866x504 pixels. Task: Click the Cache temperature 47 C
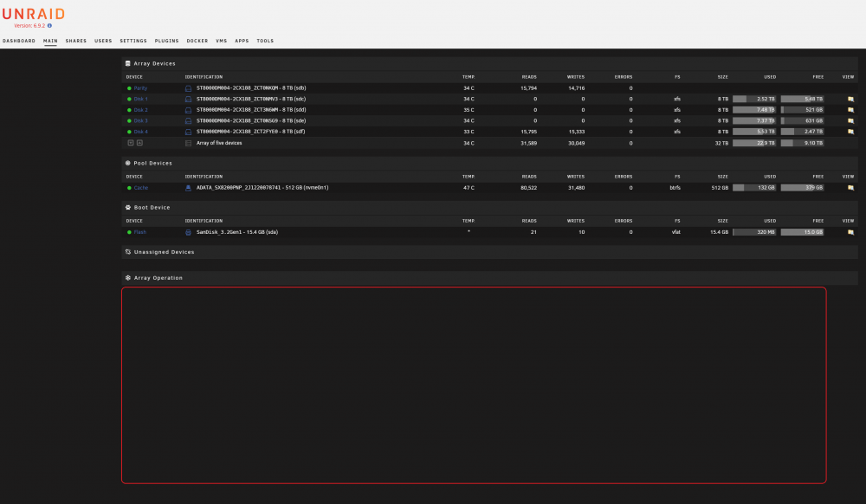point(469,188)
